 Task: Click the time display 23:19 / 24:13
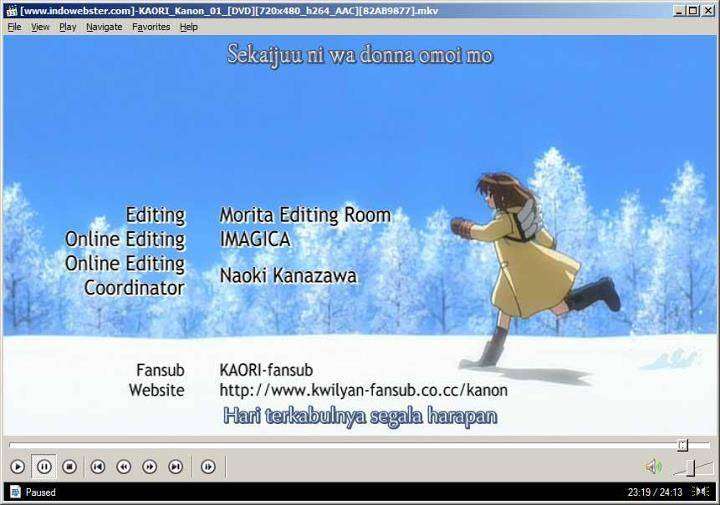pos(654,492)
